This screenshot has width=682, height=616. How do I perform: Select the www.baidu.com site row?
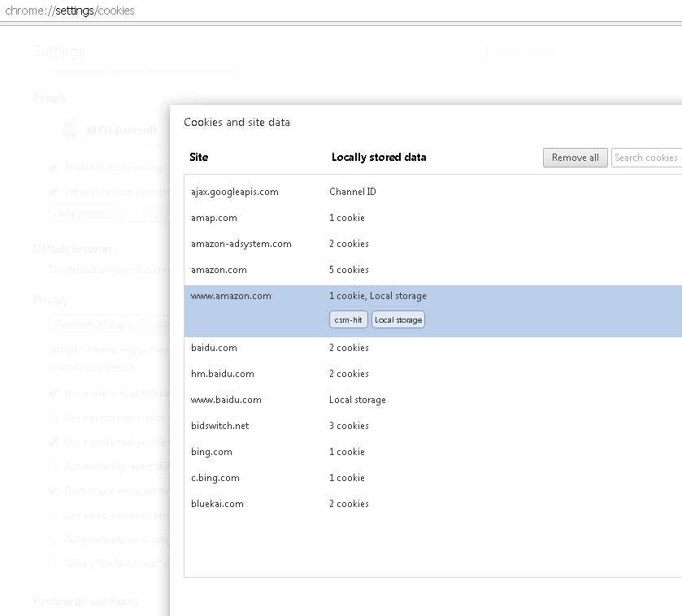coord(432,400)
